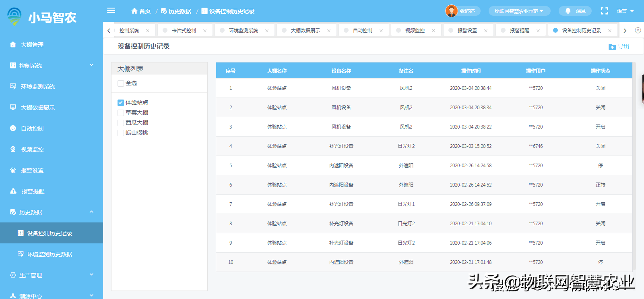Close the 视频监控 tab

(x=433, y=31)
